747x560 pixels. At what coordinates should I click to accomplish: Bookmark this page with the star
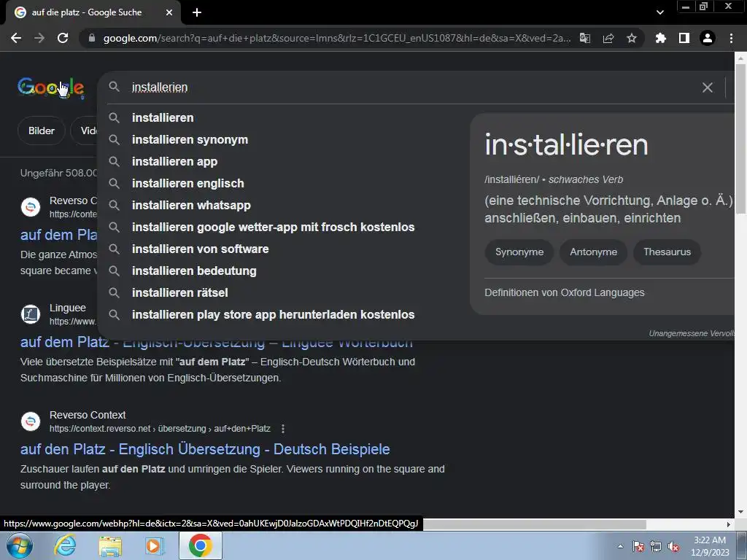[632, 38]
